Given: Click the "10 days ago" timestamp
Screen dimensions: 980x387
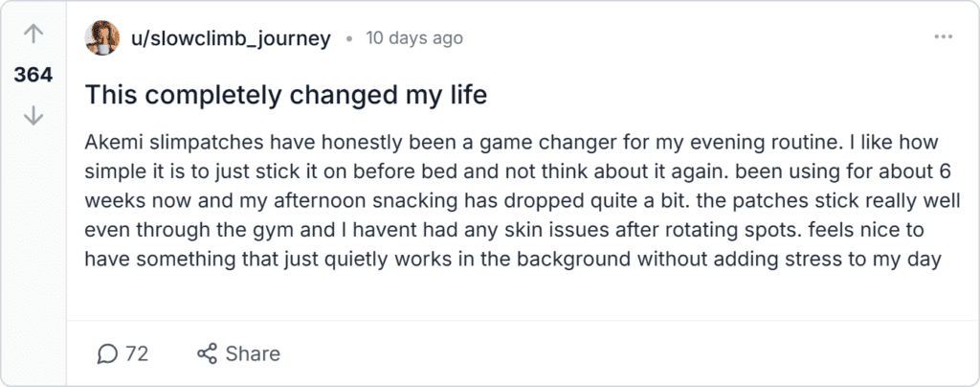Looking at the screenshot, I should coord(414,38).
